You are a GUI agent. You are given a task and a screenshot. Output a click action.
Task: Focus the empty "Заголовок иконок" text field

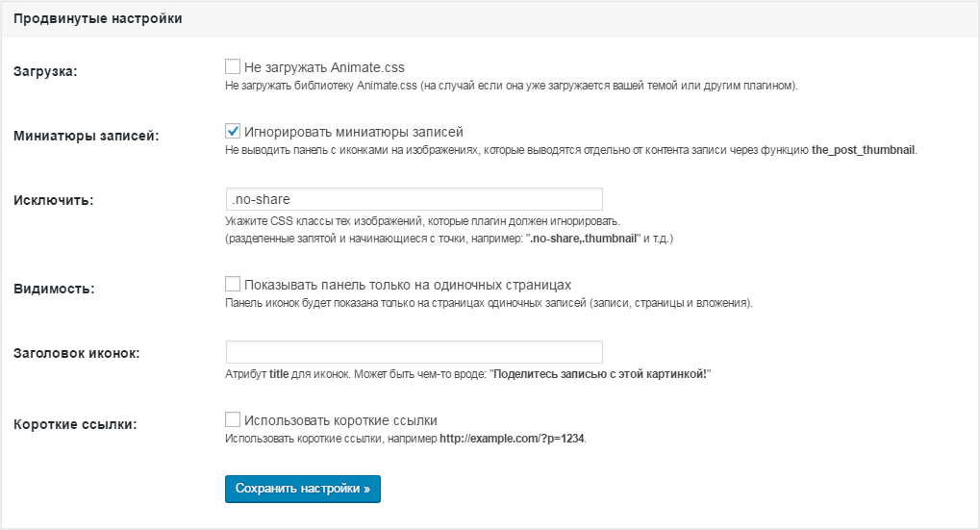coord(414,352)
